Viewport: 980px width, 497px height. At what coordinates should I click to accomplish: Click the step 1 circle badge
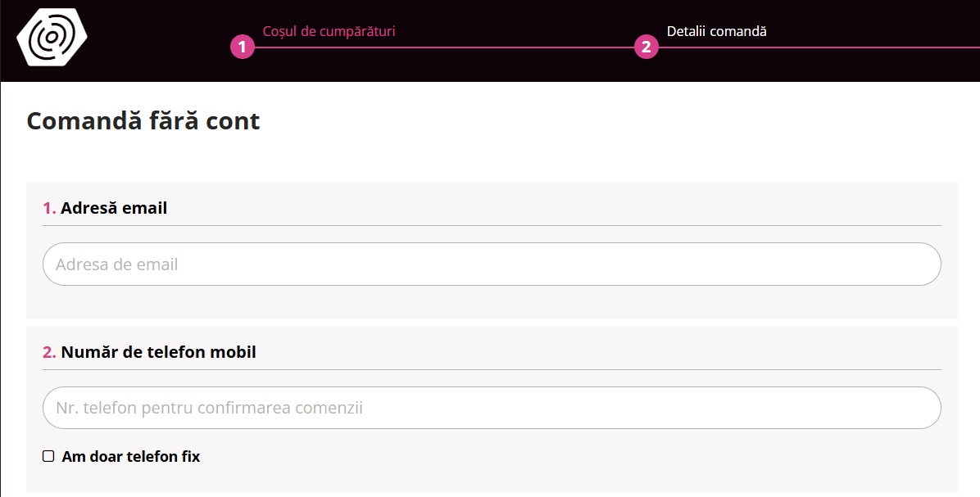click(x=243, y=47)
